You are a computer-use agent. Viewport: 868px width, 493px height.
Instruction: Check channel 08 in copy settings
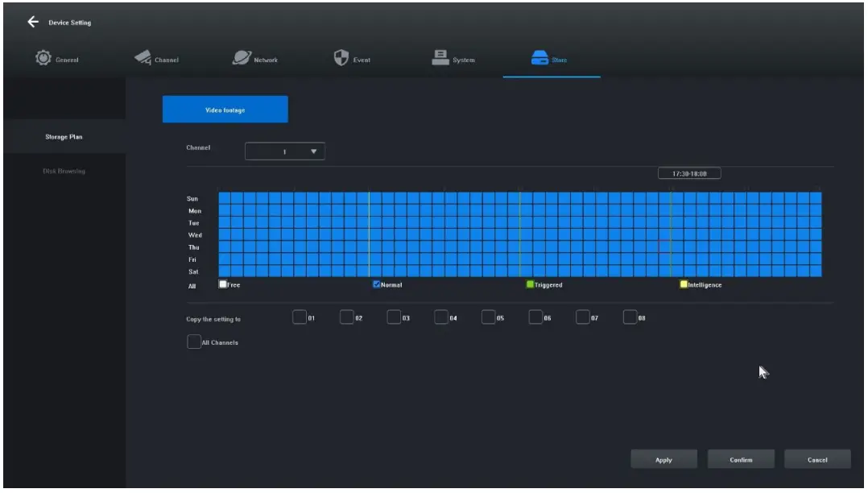(x=630, y=317)
